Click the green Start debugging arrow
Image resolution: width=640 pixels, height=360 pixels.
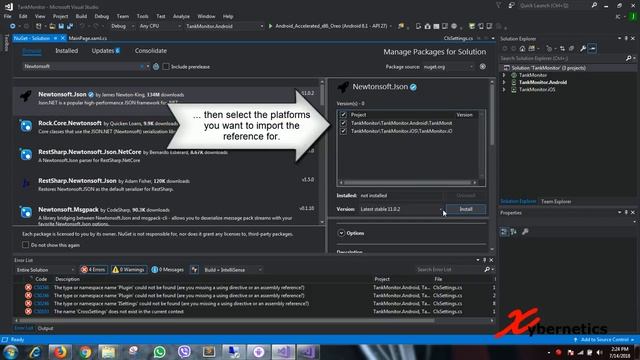270,26
